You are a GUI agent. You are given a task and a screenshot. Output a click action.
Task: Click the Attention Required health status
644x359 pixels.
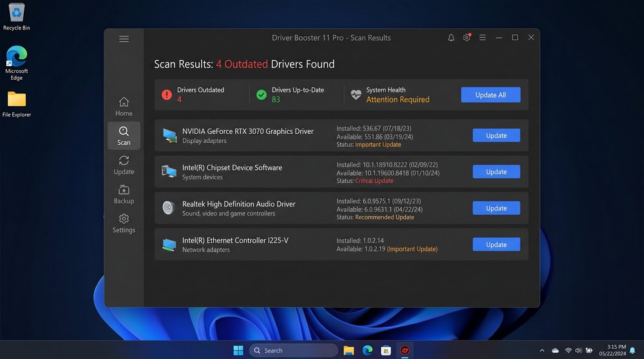click(397, 100)
